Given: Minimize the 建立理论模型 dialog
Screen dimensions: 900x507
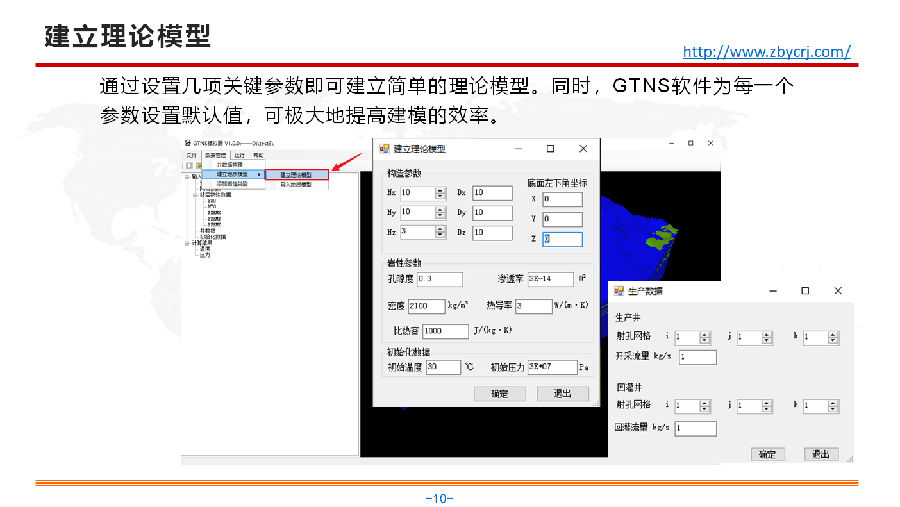Looking at the screenshot, I should pyautogui.click(x=518, y=149).
